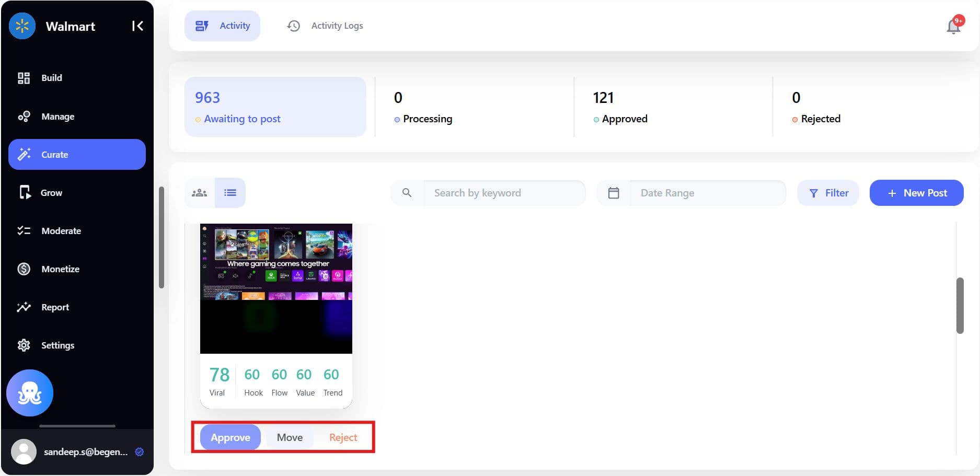Click the 60 Flow score

[x=279, y=381]
